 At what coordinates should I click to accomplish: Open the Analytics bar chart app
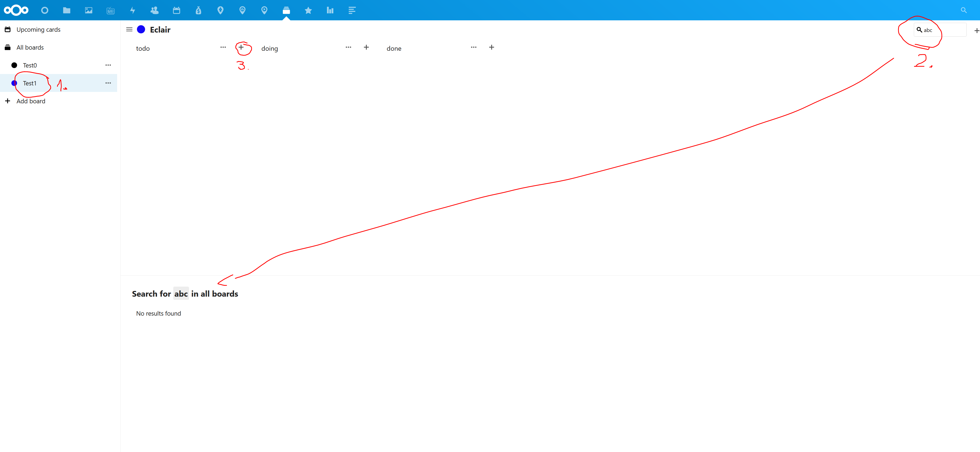[330, 10]
